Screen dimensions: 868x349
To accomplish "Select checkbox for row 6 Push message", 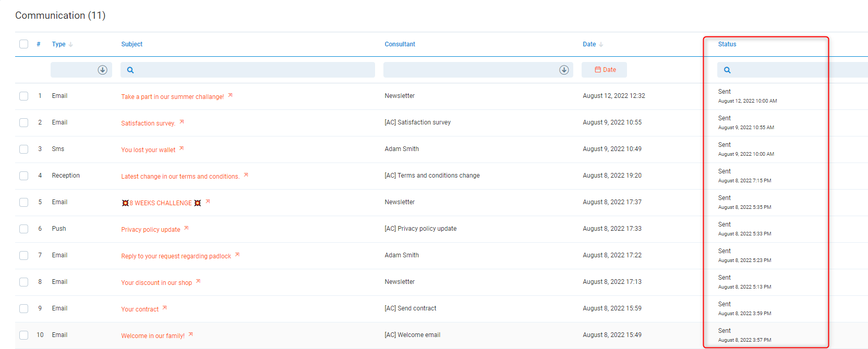I will coord(24,229).
